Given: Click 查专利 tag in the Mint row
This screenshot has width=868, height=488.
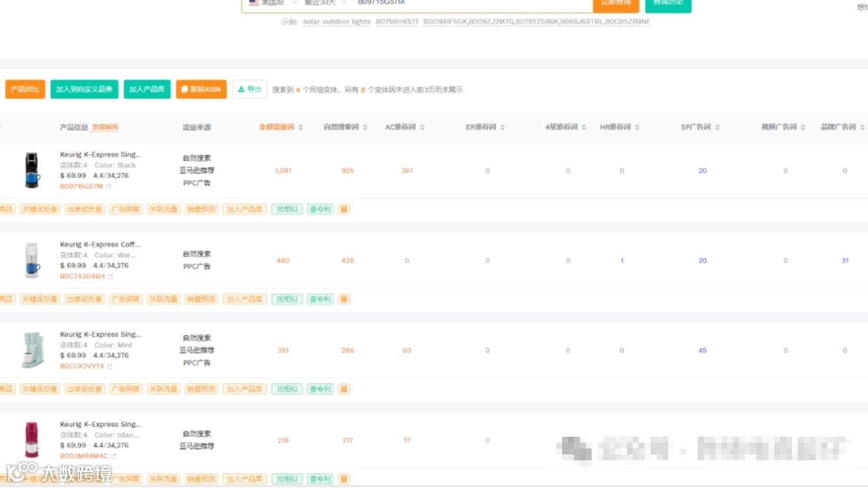Looking at the screenshot, I should pyautogui.click(x=320, y=389).
